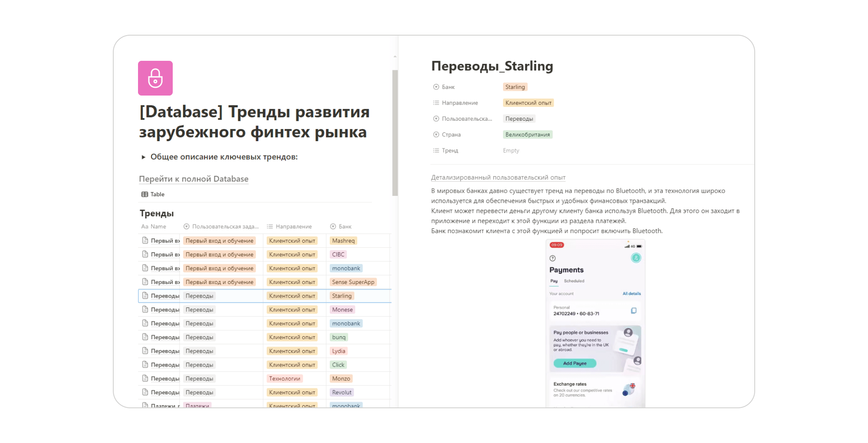
Task: Open page icon of the Revolut row
Action: (145, 392)
